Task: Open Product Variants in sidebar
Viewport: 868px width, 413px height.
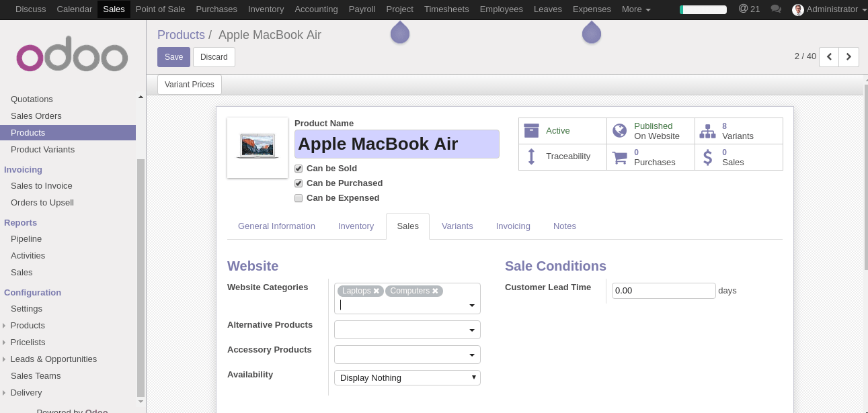Action: click(x=42, y=150)
